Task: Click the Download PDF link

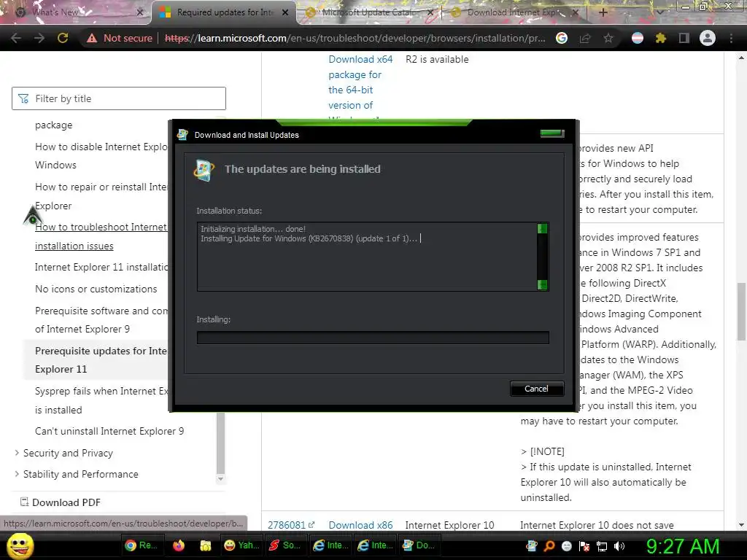Action: tap(61, 502)
